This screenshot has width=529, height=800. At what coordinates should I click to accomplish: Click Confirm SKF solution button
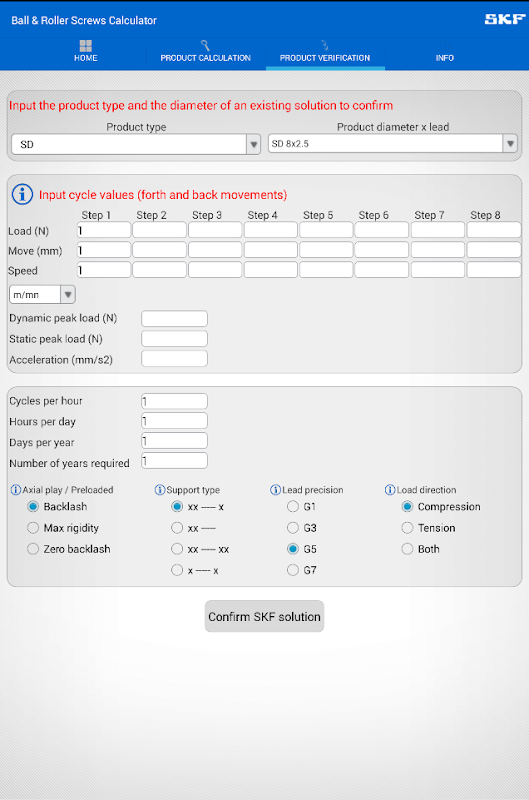264,616
